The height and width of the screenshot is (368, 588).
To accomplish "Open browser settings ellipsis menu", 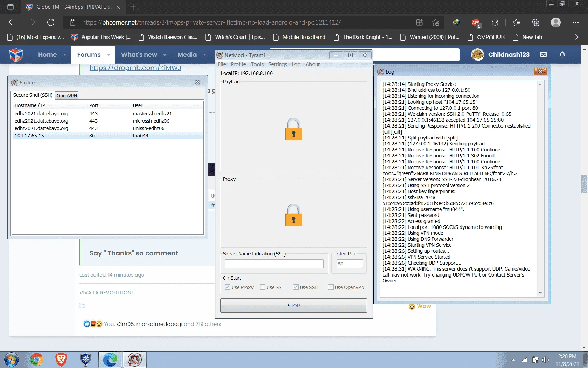I will coord(576,22).
